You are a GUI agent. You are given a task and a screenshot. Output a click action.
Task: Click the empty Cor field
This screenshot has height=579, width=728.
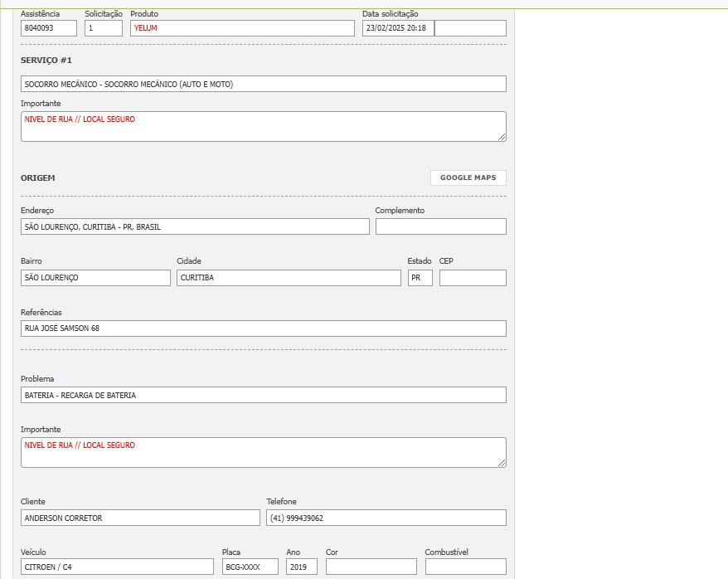tap(371, 567)
